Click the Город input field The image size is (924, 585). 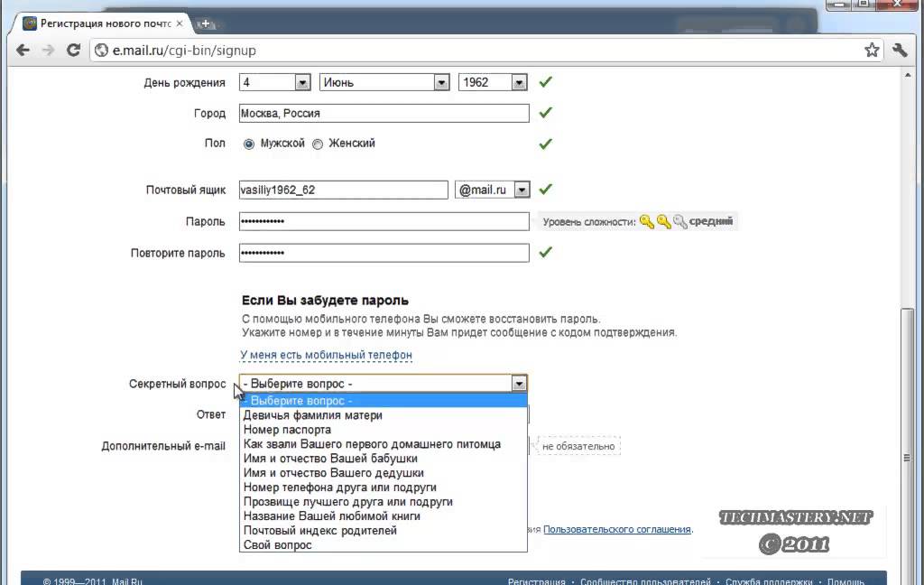(383, 114)
